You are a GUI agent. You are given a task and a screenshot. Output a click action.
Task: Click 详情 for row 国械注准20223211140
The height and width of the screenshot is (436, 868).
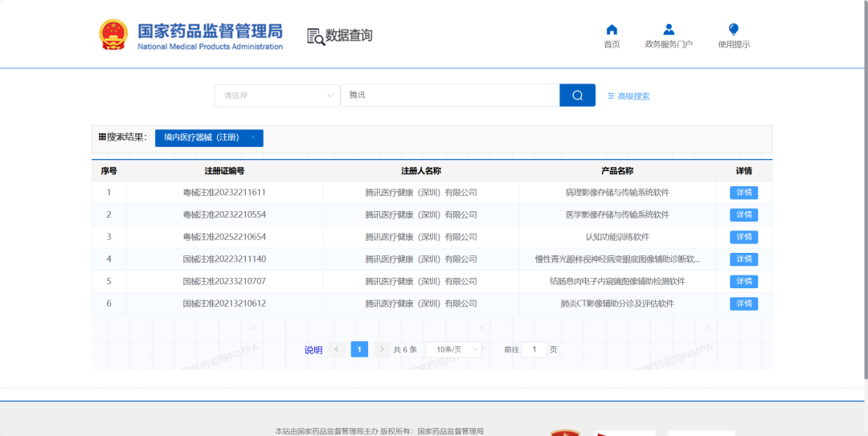(x=743, y=259)
